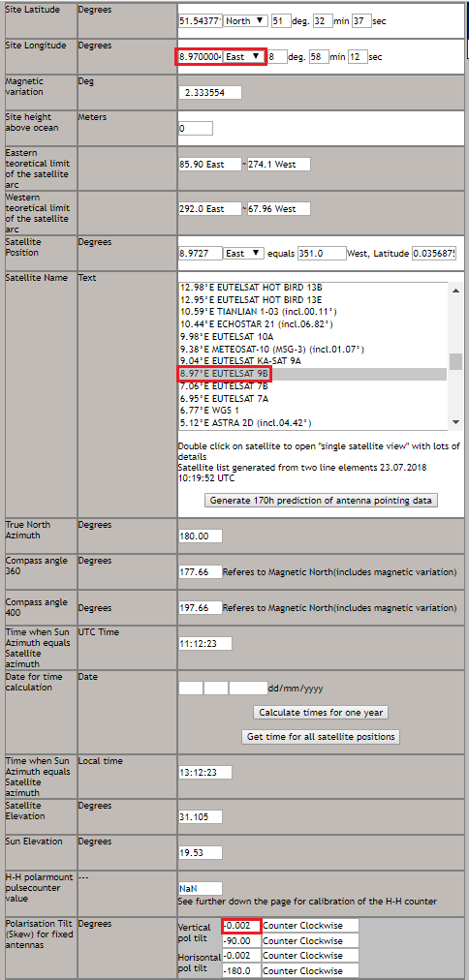Open the longitude East direction dropdown
The width and height of the screenshot is (469, 980).
click(243, 57)
